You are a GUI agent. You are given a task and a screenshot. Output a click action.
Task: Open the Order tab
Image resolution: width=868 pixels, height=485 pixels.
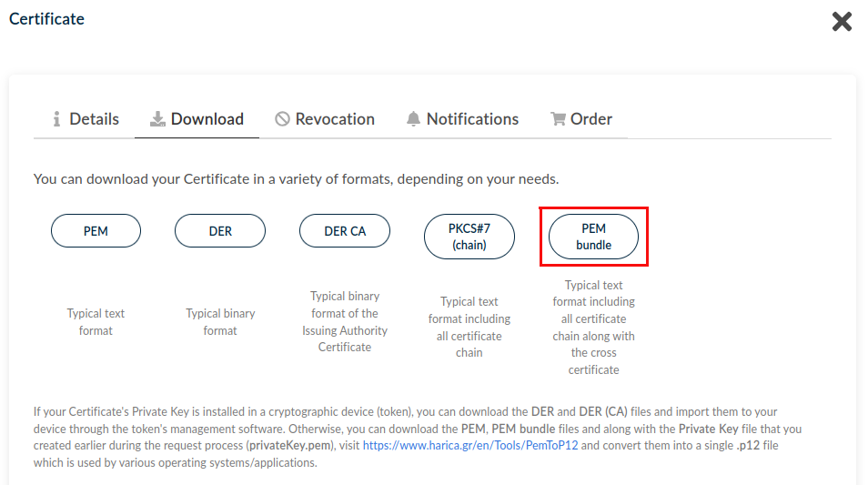[591, 119]
